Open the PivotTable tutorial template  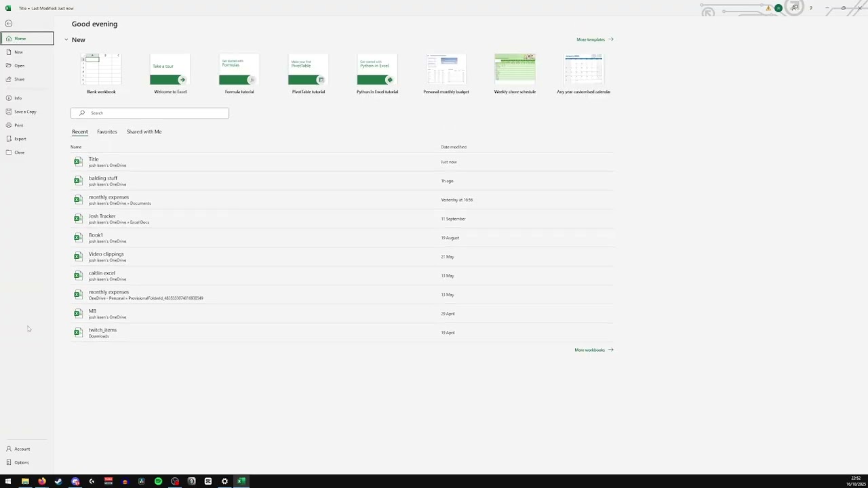(309, 73)
